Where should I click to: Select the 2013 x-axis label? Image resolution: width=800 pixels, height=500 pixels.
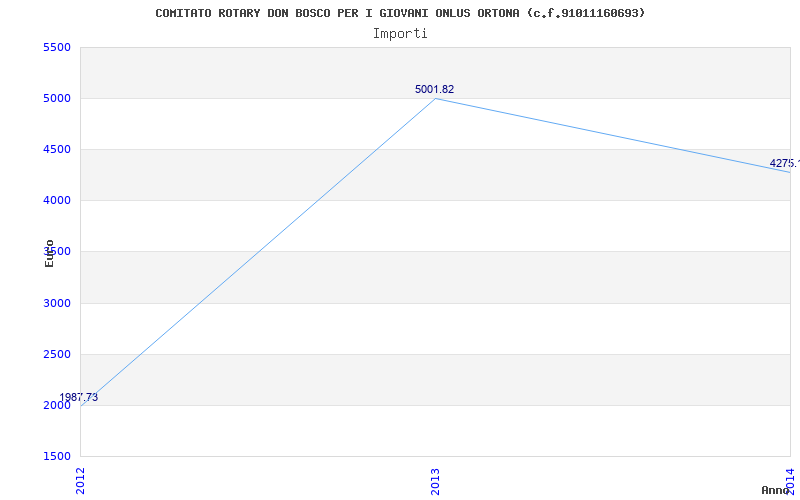435,481
